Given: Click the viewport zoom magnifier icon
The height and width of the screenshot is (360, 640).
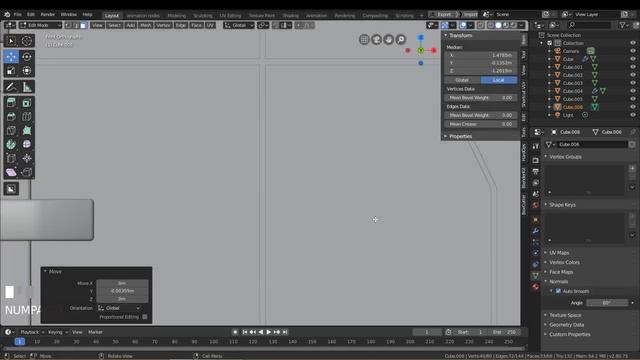Looking at the screenshot, I should tap(401, 40).
